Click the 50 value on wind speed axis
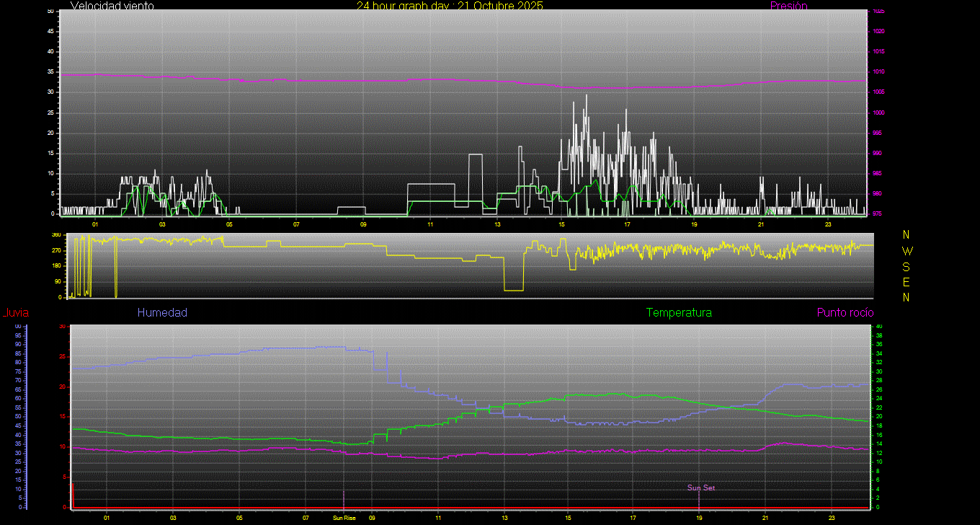This screenshot has width=980, height=525. click(x=50, y=12)
